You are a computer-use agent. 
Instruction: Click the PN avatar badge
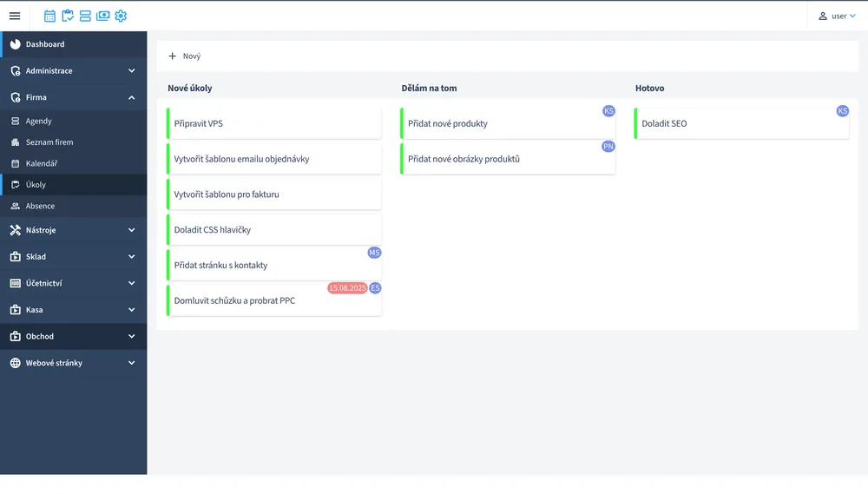608,146
